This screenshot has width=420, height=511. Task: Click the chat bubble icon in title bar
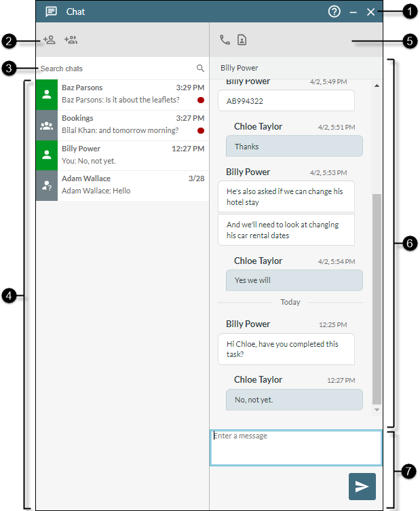click(51, 12)
